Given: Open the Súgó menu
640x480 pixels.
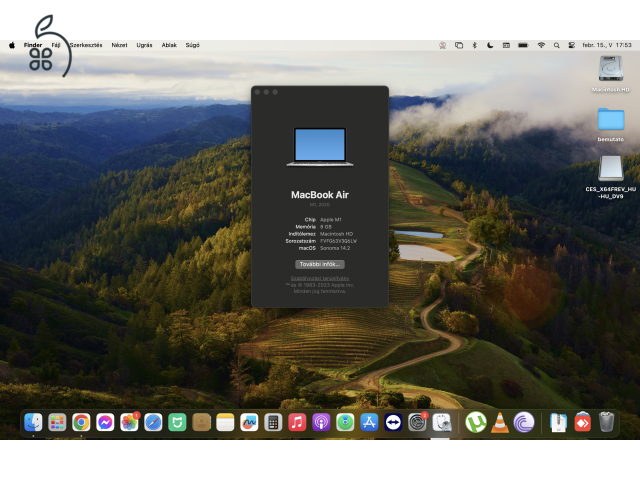Looking at the screenshot, I should [193, 45].
